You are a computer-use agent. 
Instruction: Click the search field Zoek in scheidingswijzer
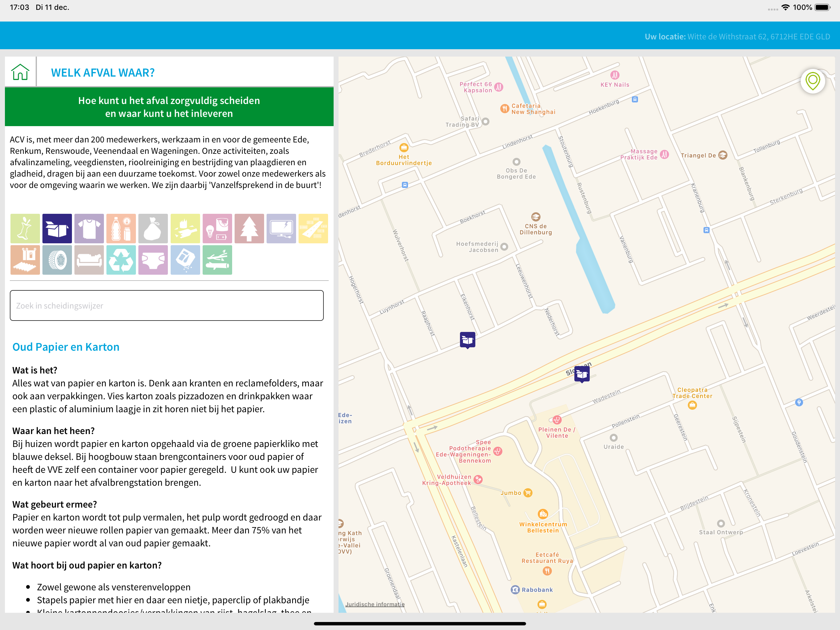pos(167,305)
